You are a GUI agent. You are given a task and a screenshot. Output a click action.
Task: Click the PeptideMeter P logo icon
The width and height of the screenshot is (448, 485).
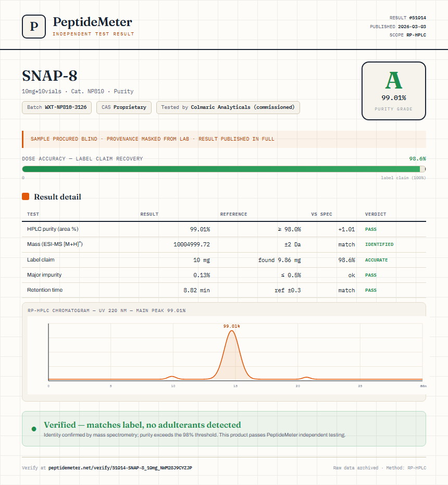point(34,27)
